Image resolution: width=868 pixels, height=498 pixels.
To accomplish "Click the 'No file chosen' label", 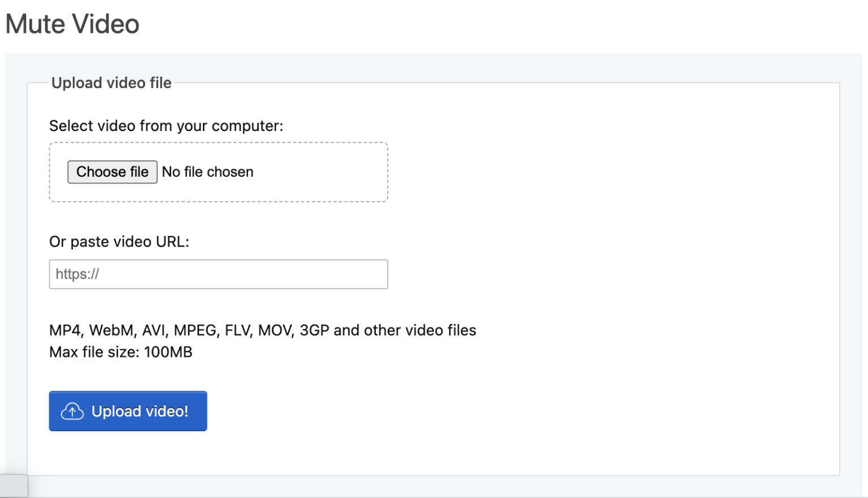I will (x=207, y=172).
